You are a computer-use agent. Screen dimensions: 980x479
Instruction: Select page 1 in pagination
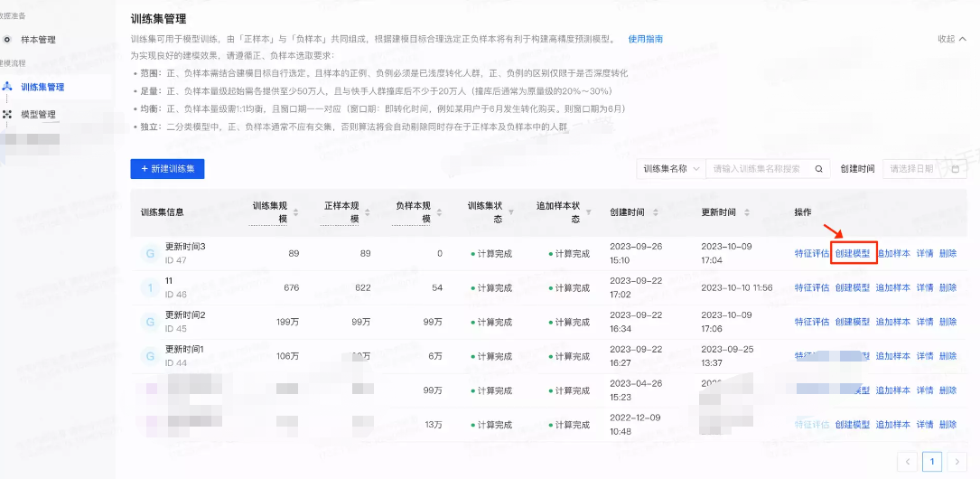coord(932,462)
